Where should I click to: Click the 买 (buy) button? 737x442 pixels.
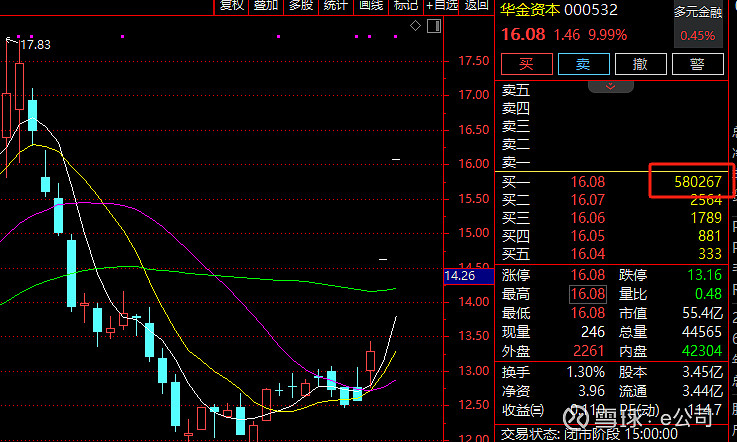point(526,64)
